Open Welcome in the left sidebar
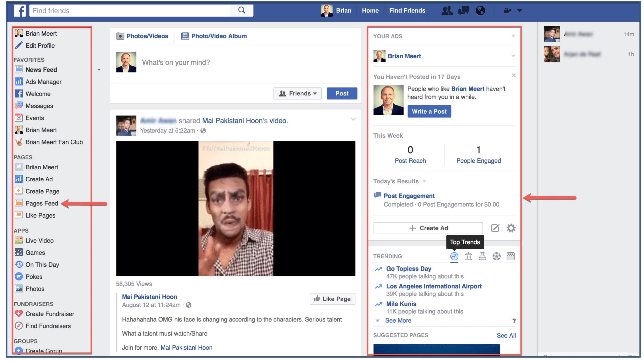This screenshot has height=361, width=644. click(x=32, y=94)
